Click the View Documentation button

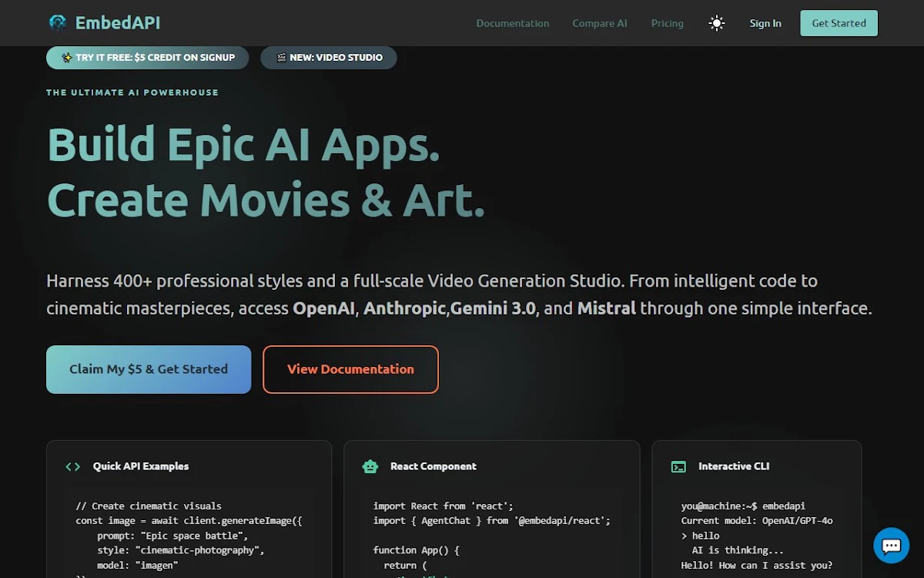click(350, 369)
